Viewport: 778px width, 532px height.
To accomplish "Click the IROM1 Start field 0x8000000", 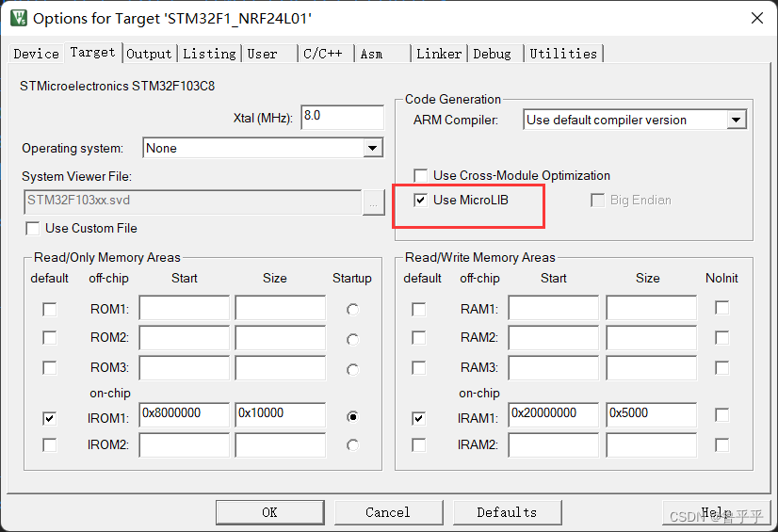I will tap(184, 414).
